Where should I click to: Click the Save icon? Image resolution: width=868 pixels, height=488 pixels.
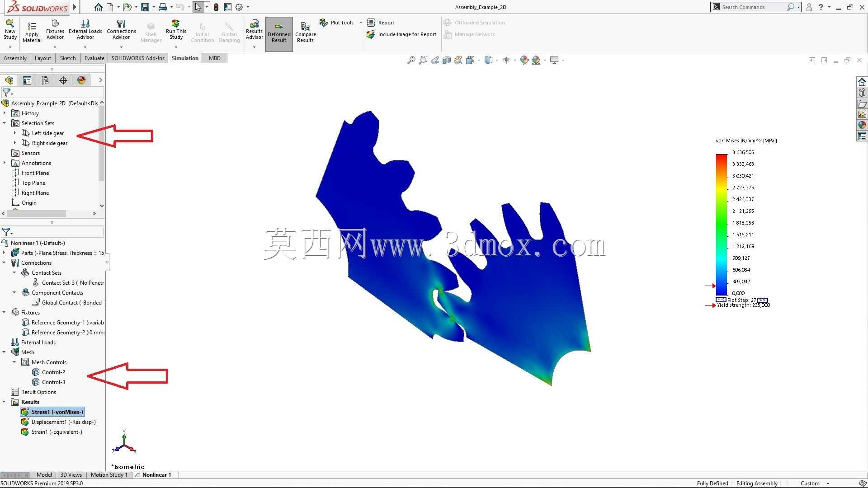(145, 7)
